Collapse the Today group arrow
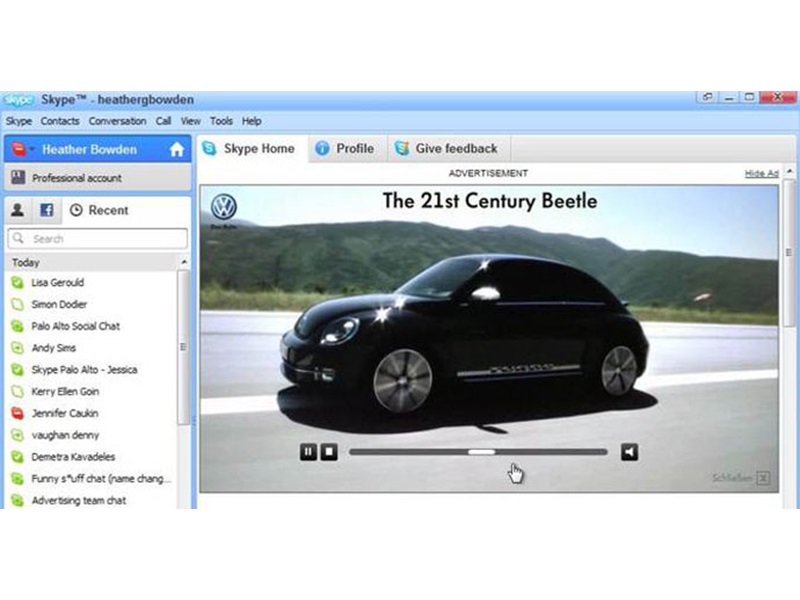Image resolution: width=800 pixels, height=600 pixels. click(x=184, y=262)
